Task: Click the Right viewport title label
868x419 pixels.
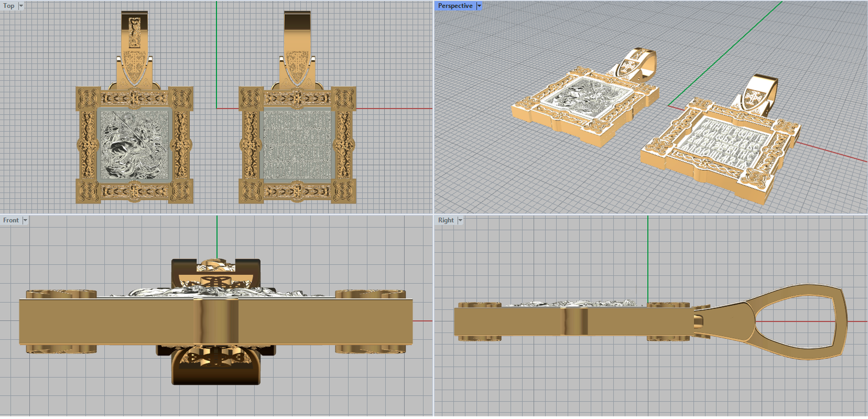Action: pyautogui.click(x=445, y=220)
